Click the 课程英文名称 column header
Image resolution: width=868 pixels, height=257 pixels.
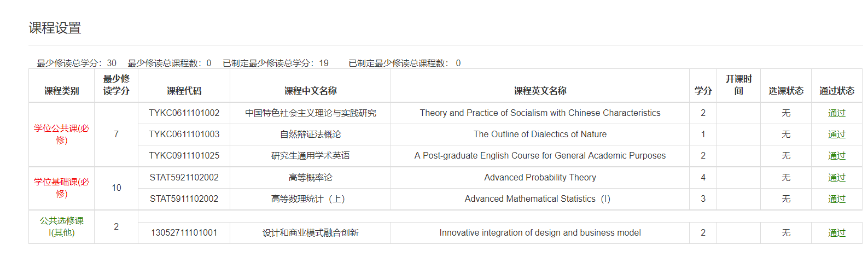point(540,91)
